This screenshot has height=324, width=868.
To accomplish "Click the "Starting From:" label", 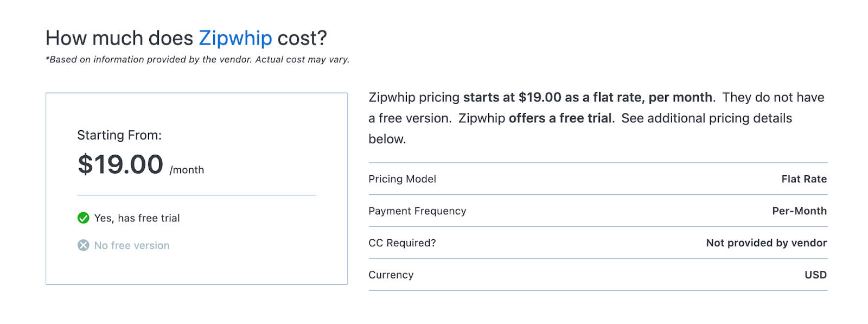I will [119, 135].
